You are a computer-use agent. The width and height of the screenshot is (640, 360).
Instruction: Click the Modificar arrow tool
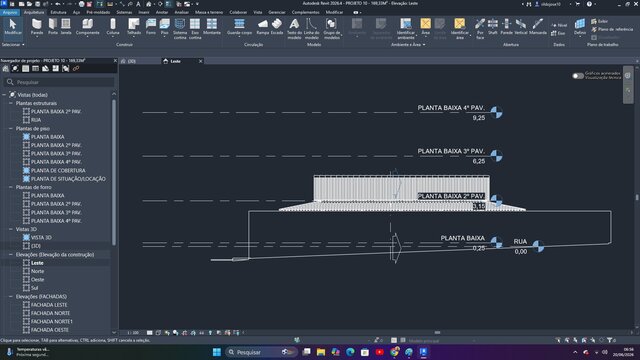pyautogui.click(x=13, y=27)
